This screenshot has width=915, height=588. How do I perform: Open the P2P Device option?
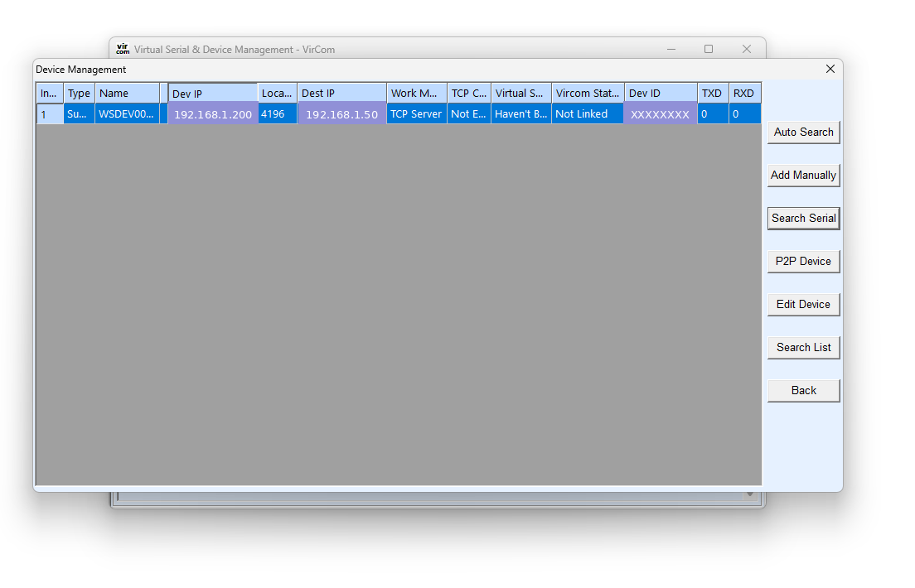804,262
